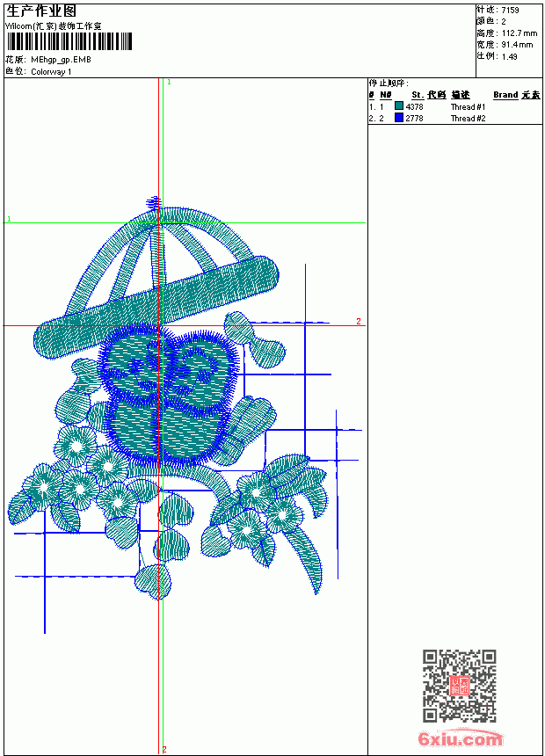Click the St. column header
The width and height of the screenshot is (545, 756).
(418, 95)
